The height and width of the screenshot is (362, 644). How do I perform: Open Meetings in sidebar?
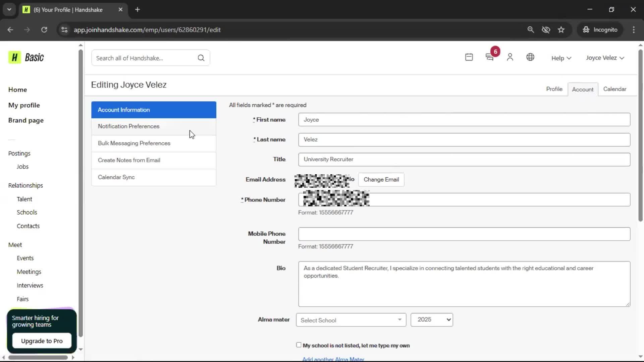tap(29, 272)
